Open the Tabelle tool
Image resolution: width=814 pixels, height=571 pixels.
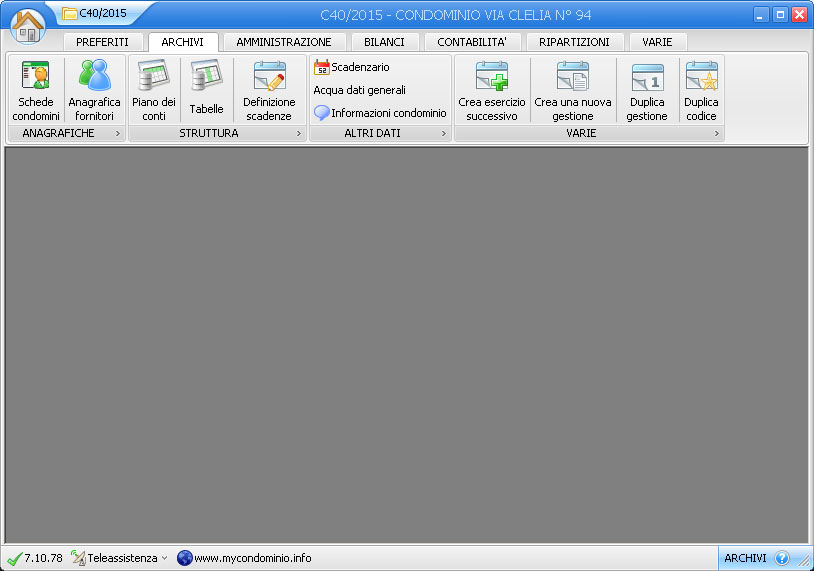(x=206, y=90)
